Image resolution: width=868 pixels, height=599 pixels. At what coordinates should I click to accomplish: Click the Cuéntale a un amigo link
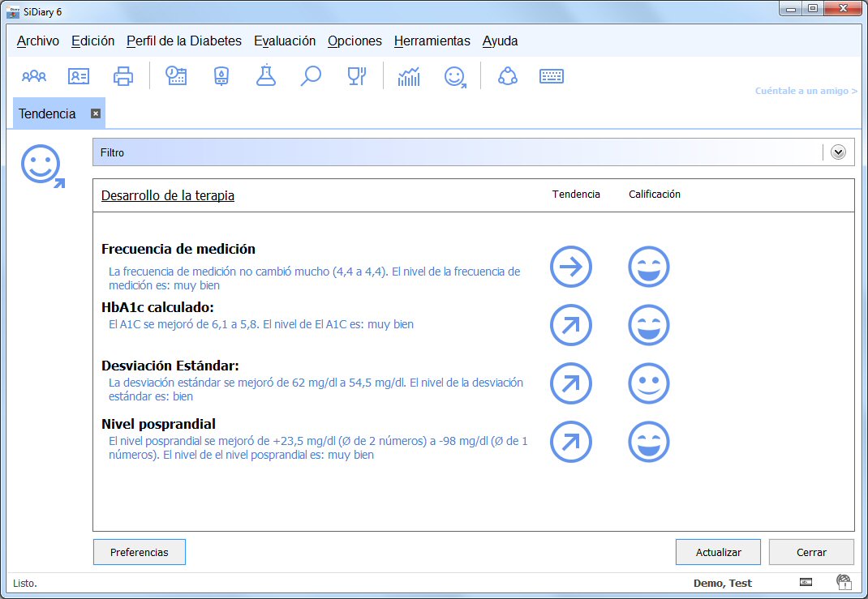[806, 92]
